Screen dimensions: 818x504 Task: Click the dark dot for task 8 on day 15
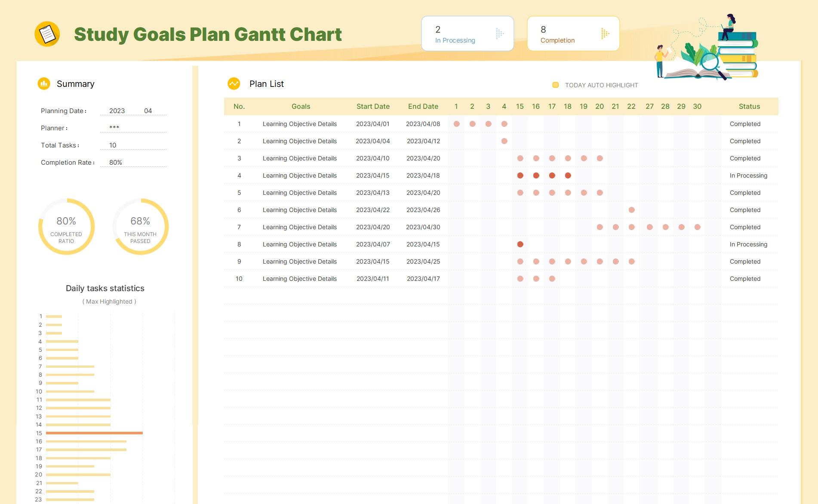tap(520, 244)
